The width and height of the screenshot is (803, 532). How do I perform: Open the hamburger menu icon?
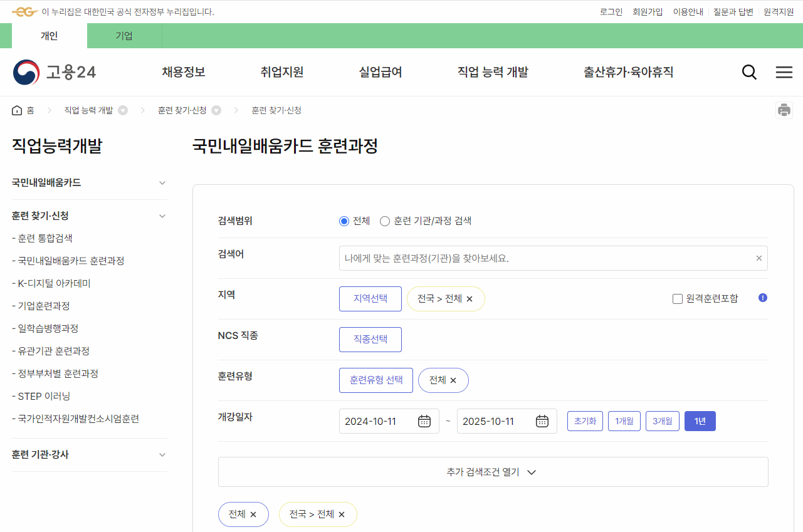point(784,72)
